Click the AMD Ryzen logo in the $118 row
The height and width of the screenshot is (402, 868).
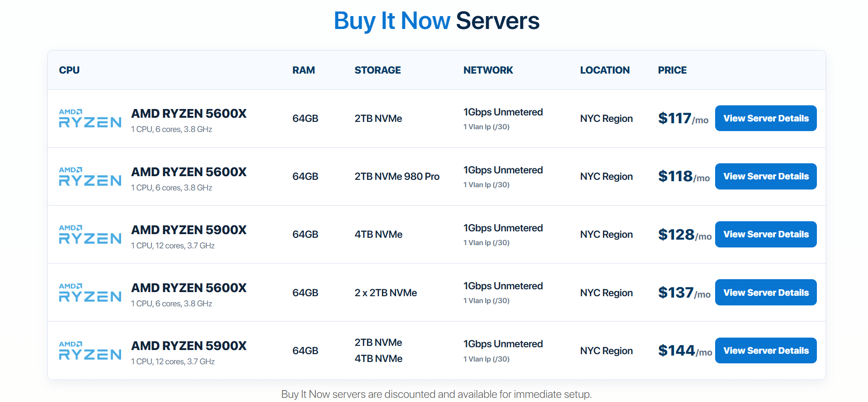click(90, 177)
